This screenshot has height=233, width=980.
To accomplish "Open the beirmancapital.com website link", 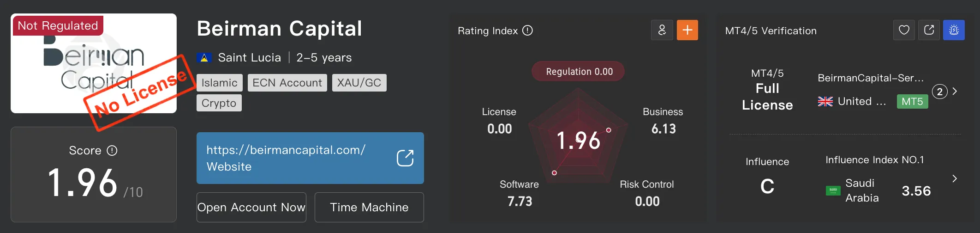I will point(310,158).
